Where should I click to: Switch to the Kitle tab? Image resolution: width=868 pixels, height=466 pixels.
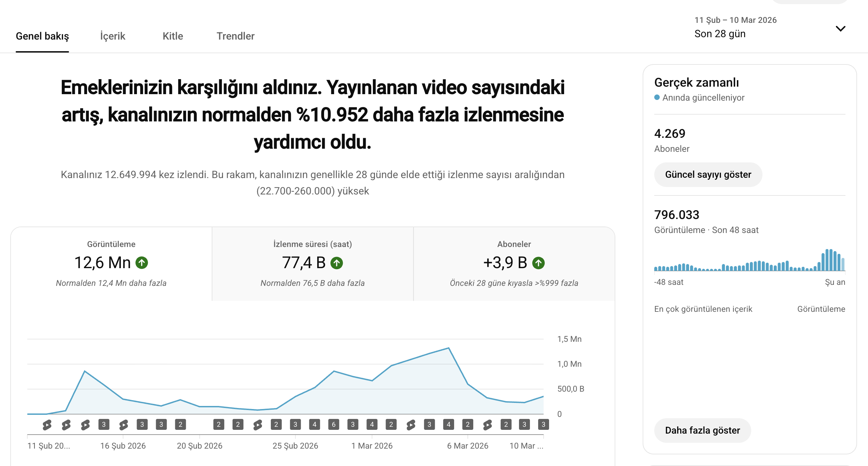(173, 36)
